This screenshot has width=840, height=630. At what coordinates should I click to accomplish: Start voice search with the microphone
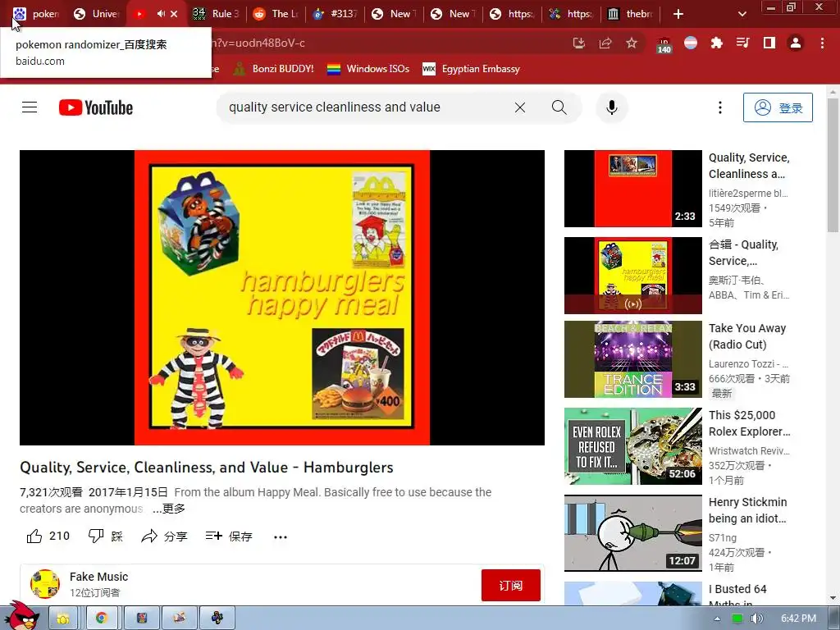[611, 107]
